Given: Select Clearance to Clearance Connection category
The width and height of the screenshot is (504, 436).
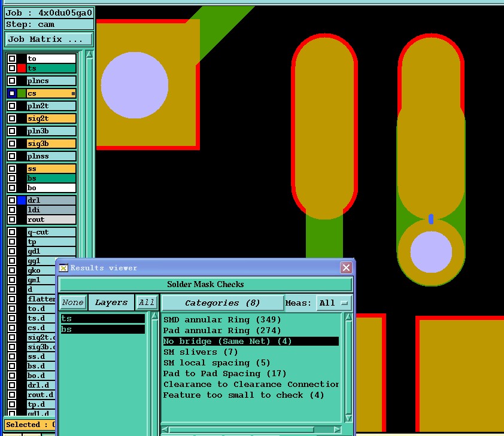Looking at the screenshot, I should [x=251, y=385].
